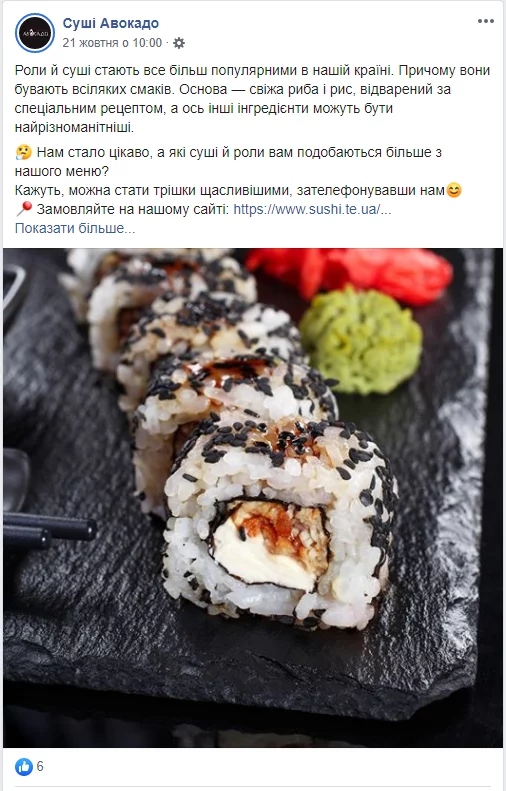
Task: Open the Суші Авокадо page name link
Action: pos(110,23)
